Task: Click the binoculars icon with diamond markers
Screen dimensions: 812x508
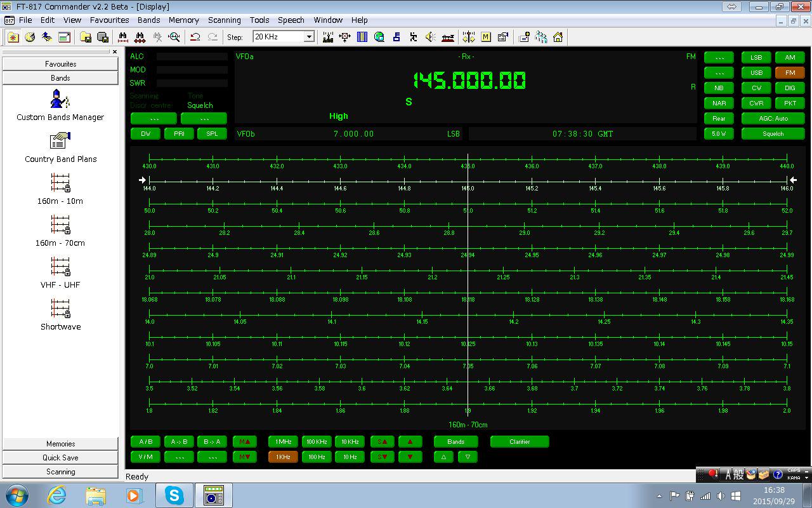Action: click(140, 37)
